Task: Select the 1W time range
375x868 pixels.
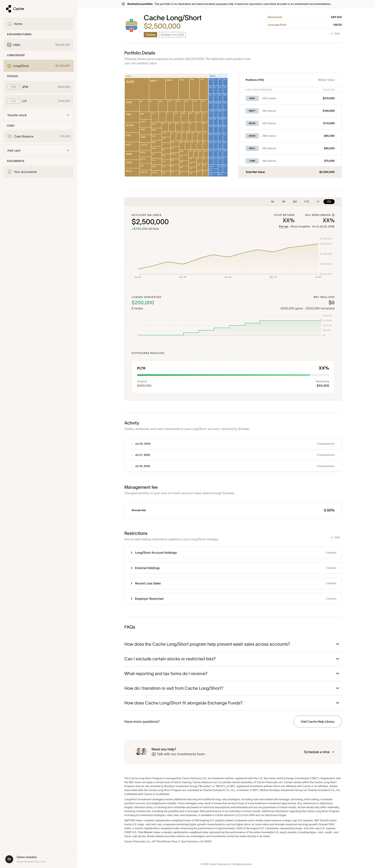Action: [272, 202]
